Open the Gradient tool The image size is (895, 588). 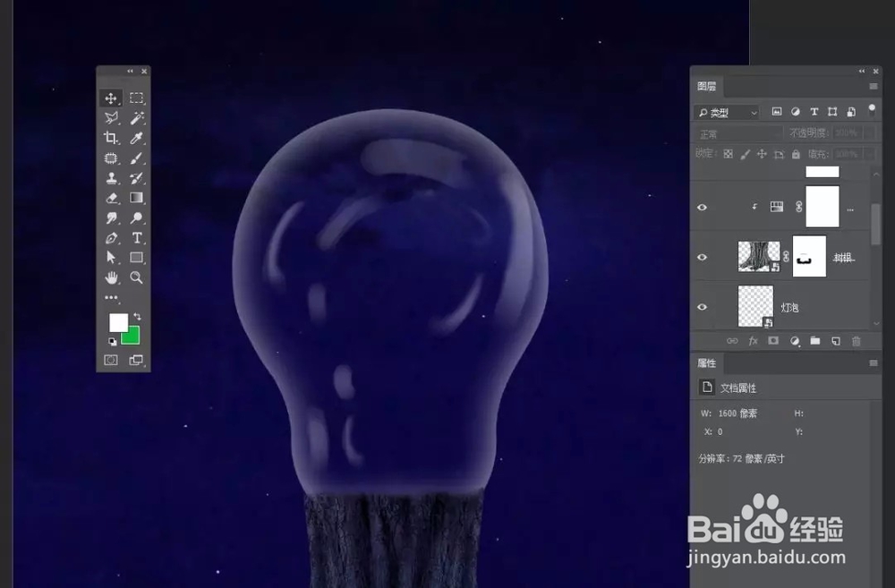pos(137,197)
